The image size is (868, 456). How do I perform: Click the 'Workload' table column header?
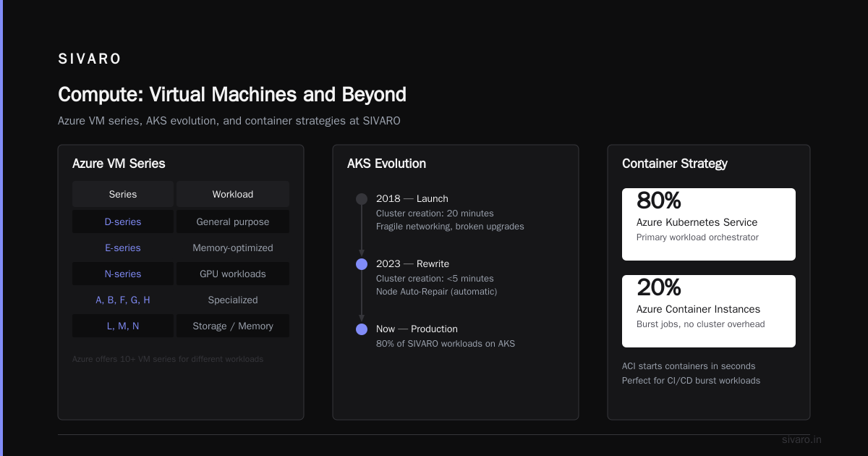233,194
